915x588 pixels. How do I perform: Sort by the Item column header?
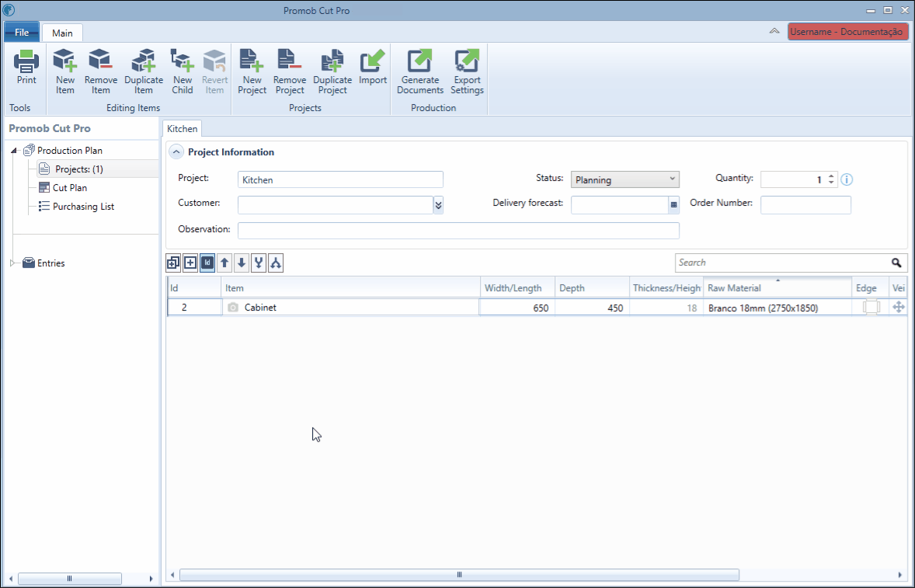[x=351, y=287]
